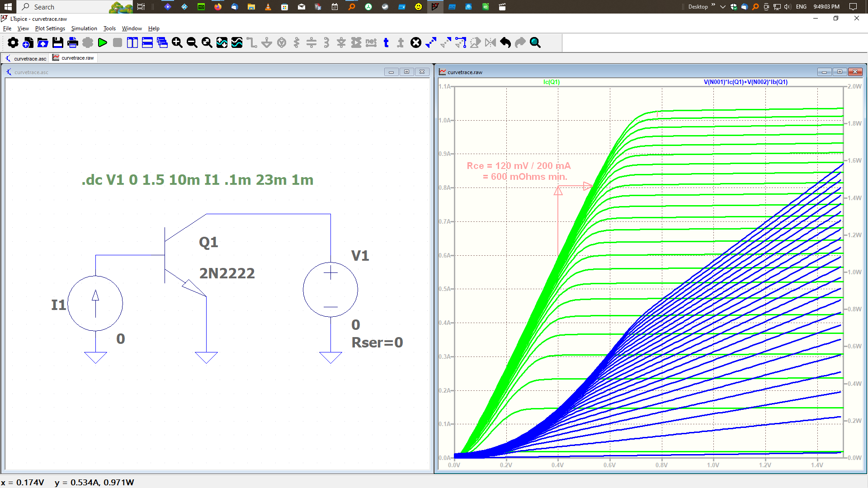
Task: Click the blue power expression trace label
Action: click(x=745, y=82)
